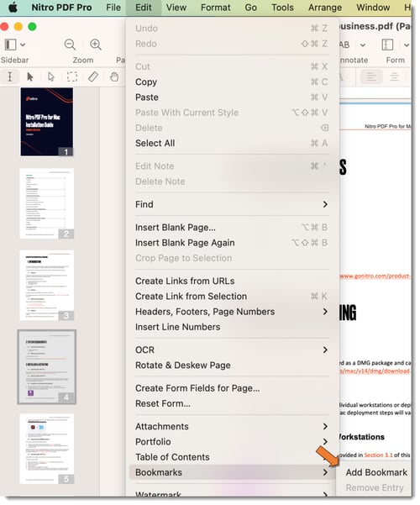Open the Go menu
The width and height of the screenshot is (420, 505).
pos(250,8)
